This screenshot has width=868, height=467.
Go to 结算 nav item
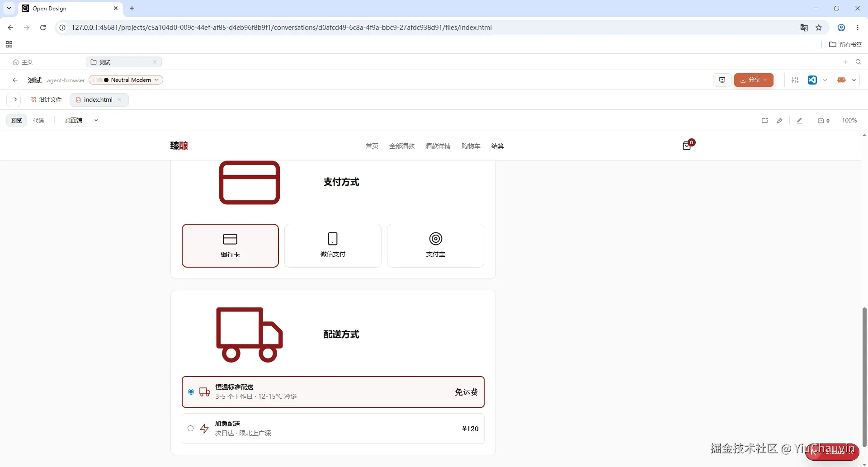498,146
